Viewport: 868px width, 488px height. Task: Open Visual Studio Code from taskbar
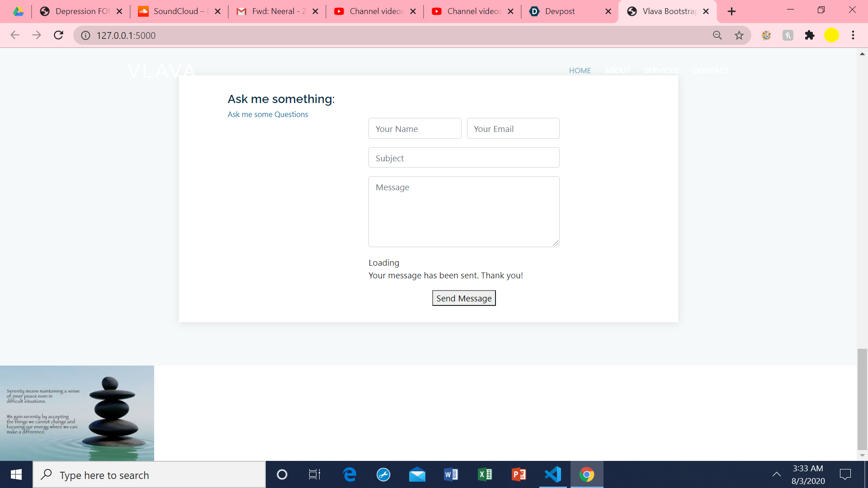[553, 474]
